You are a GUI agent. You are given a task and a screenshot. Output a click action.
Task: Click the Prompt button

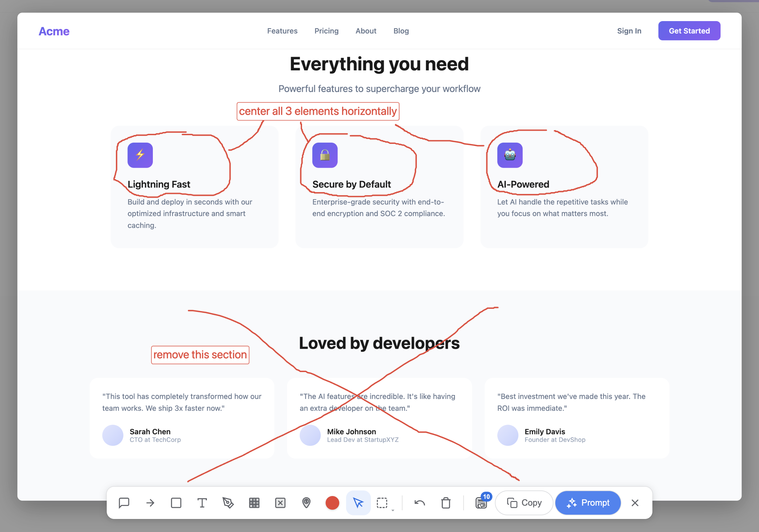pos(588,503)
